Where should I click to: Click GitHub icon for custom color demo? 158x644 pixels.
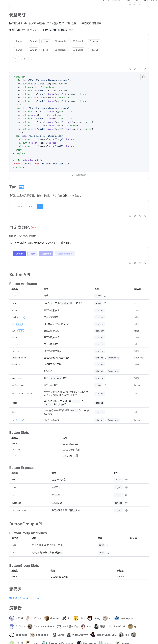pyautogui.click(x=135, y=263)
